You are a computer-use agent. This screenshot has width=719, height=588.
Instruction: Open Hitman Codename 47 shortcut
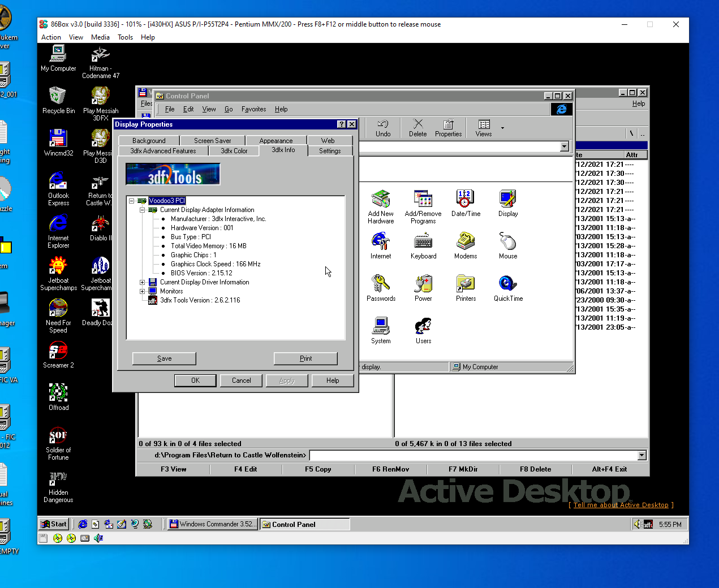(101, 62)
